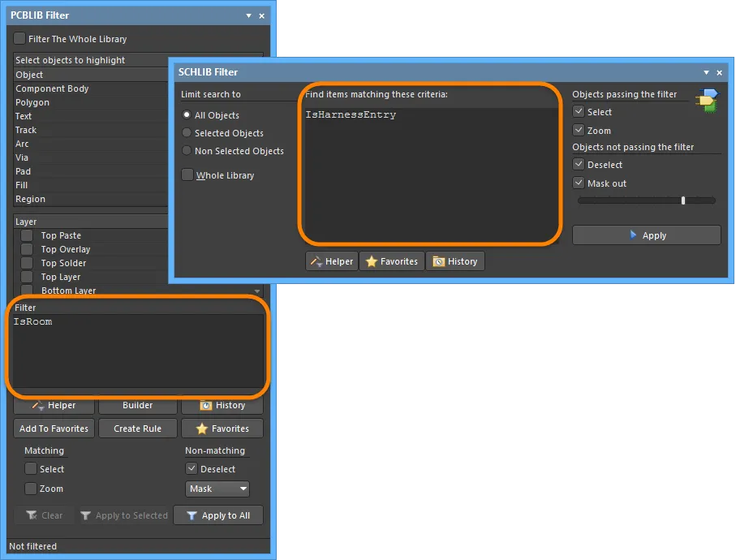Click Add To Favorites button
The image size is (736, 560).
(54, 429)
